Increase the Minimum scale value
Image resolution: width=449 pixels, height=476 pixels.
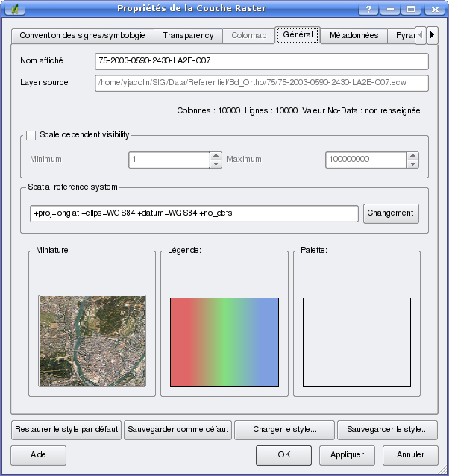tap(216, 156)
